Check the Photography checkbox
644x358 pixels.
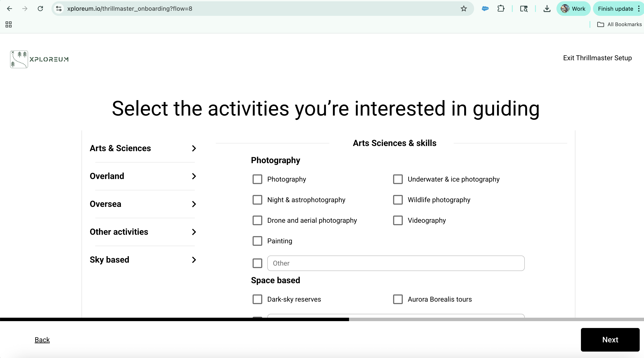257,179
